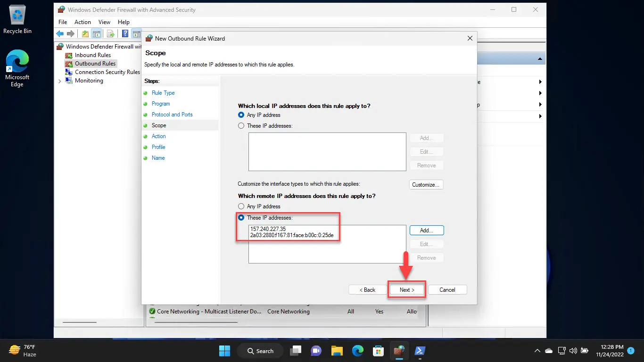Open Microsoft Store from the taskbar
This screenshot has height=362, width=644.
[378, 351]
